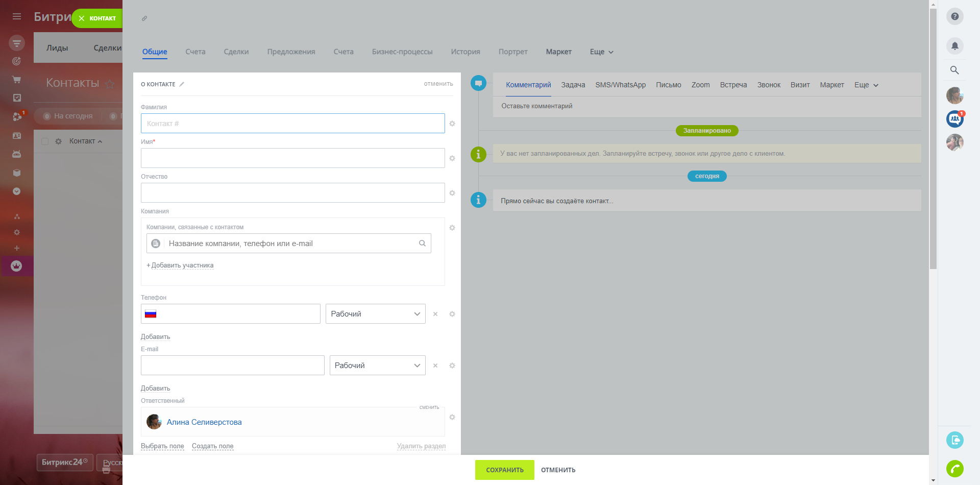Open the hamburger menu in left sidebar
Image resolution: width=980 pixels, height=485 pixels.
(x=17, y=16)
